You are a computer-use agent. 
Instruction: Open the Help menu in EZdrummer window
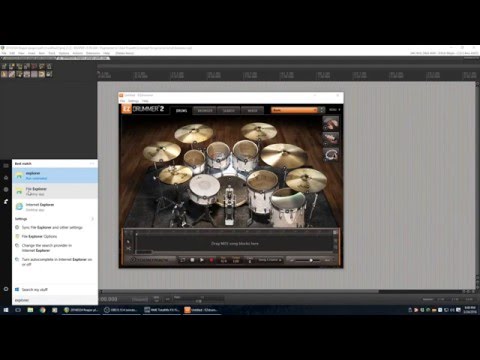tap(145, 101)
